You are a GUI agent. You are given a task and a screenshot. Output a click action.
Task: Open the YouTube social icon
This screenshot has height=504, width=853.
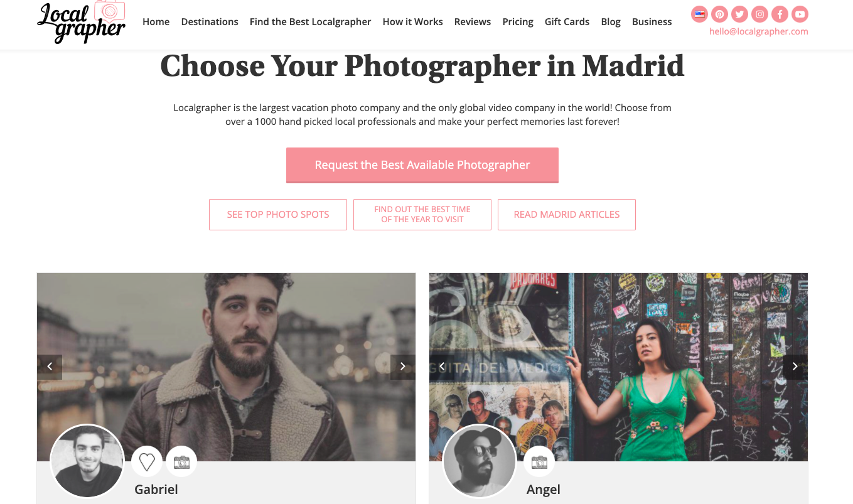click(x=800, y=14)
